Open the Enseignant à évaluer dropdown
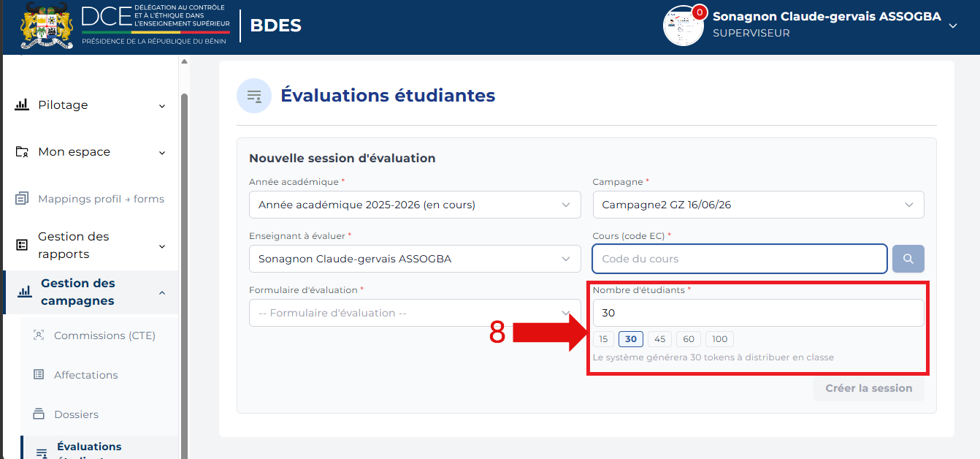The image size is (980, 459). tap(415, 259)
